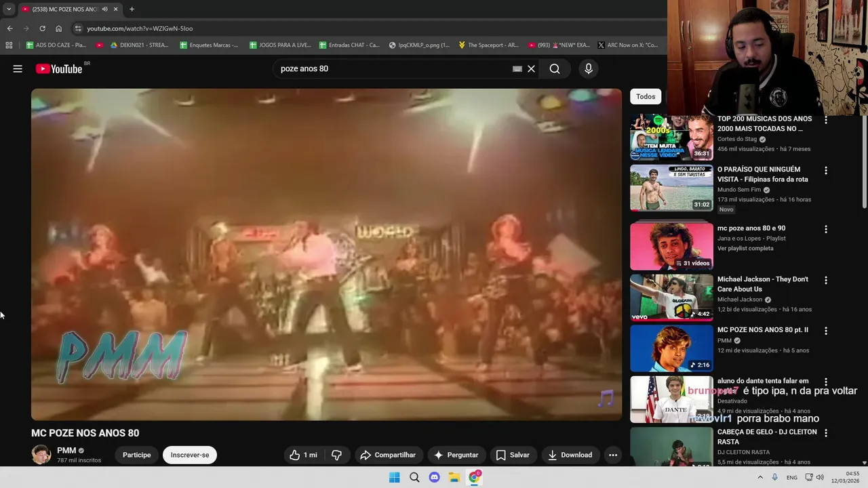
Task: Subscribe with the Inscrever-se button
Action: (190, 455)
